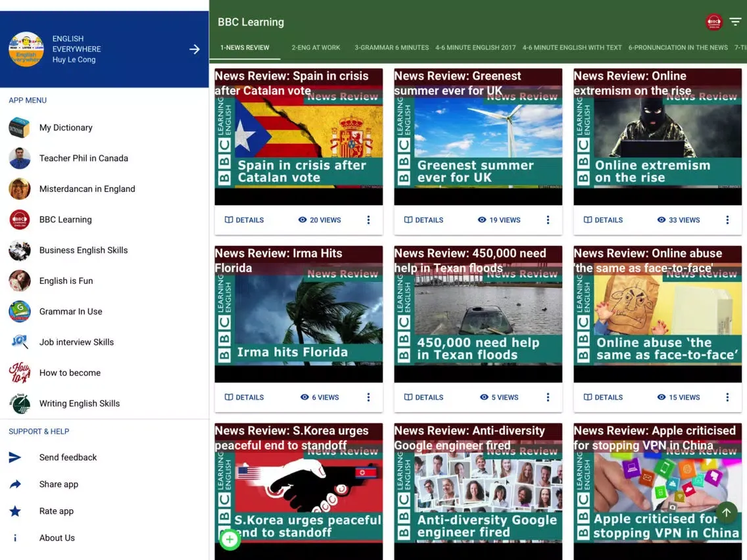The width and height of the screenshot is (747, 560).
Task: Click 5 Views on Texan floods card
Action: click(499, 397)
